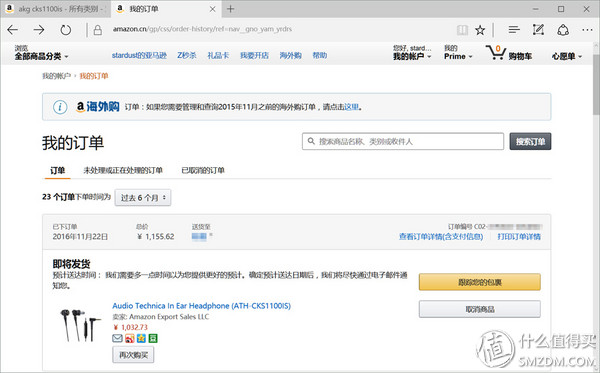Go back with the browser back arrow
This screenshot has width=600, height=373.
13,30
